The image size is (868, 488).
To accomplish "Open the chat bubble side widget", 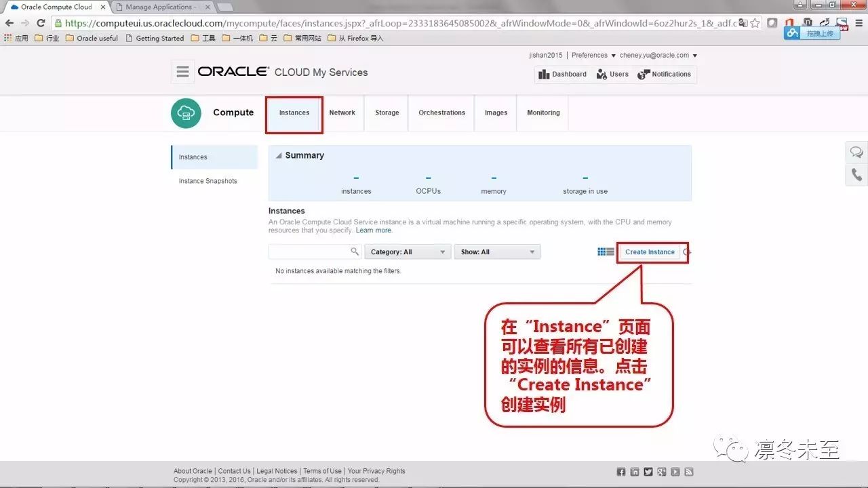I will pyautogui.click(x=857, y=152).
